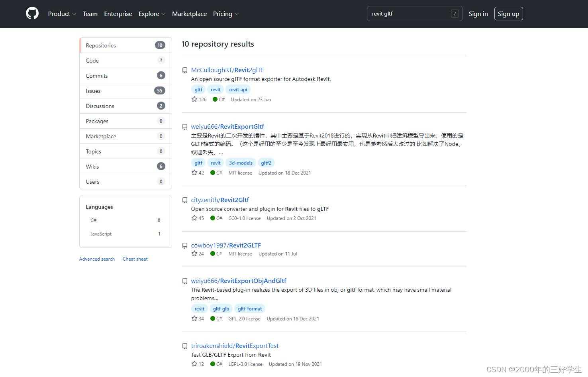Select the Packages results filter
Image resolution: width=588 pixels, height=377 pixels.
[x=125, y=121]
